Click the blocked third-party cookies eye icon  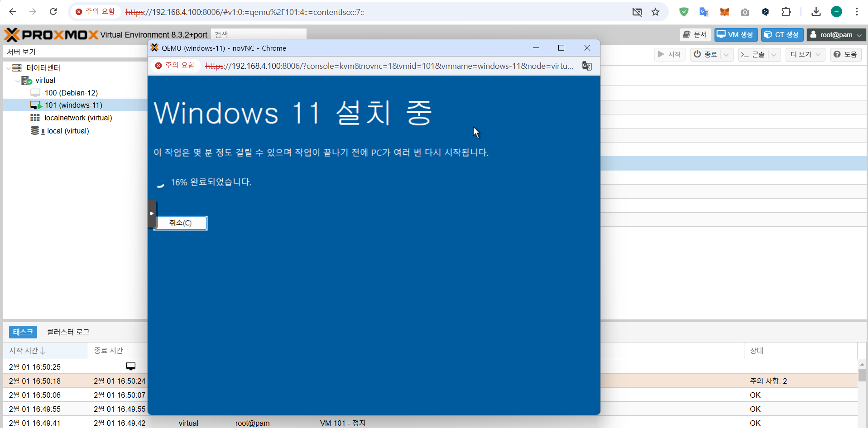pyautogui.click(x=637, y=12)
